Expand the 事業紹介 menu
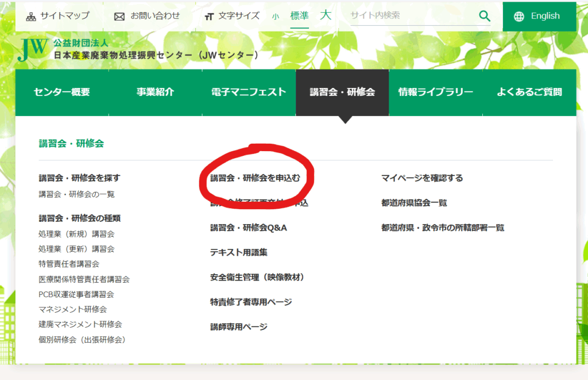588x380 pixels. 155,92
